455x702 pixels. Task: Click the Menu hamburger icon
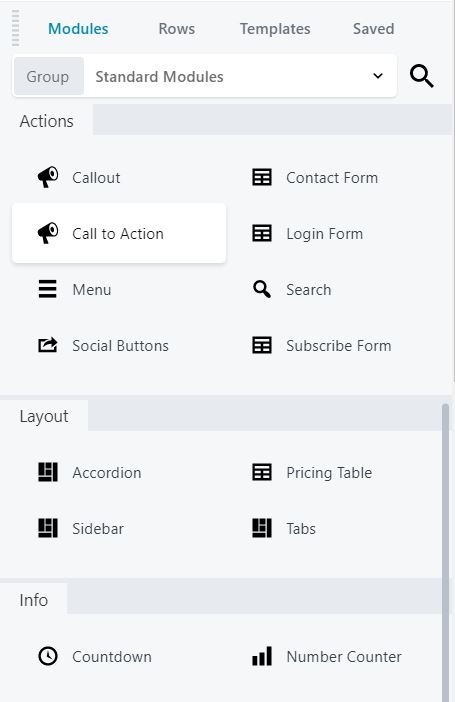(47, 289)
